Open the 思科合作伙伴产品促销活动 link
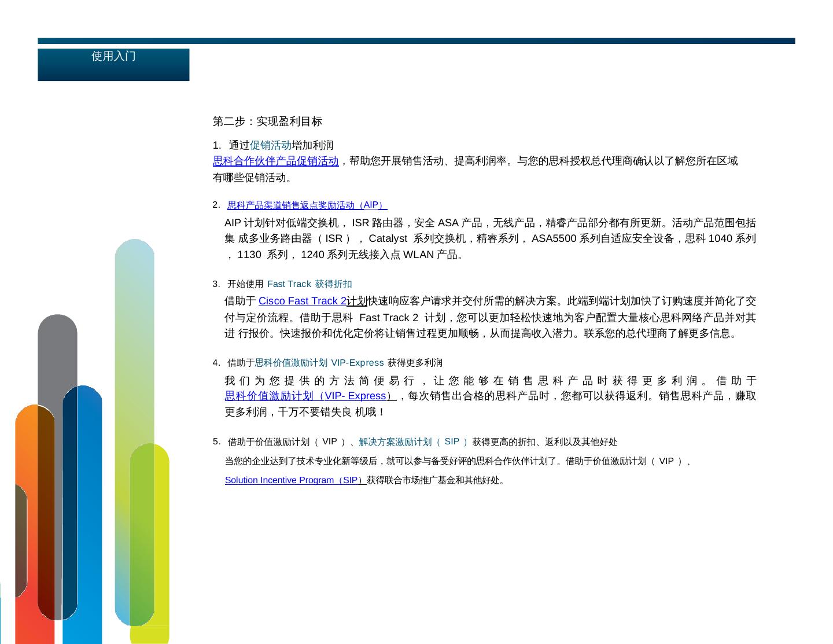Viewport: 833px width, 644px height. (x=276, y=161)
